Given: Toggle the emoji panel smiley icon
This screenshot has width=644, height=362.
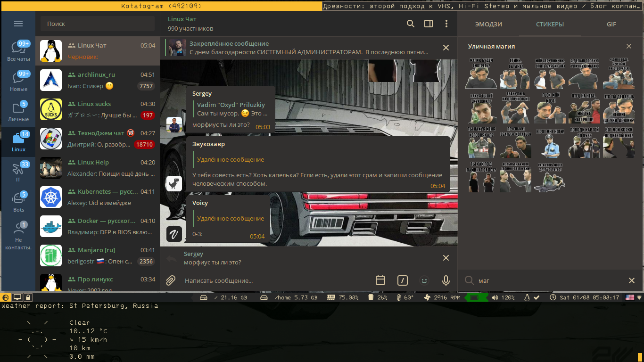Looking at the screenshot, I should [424, 280].
